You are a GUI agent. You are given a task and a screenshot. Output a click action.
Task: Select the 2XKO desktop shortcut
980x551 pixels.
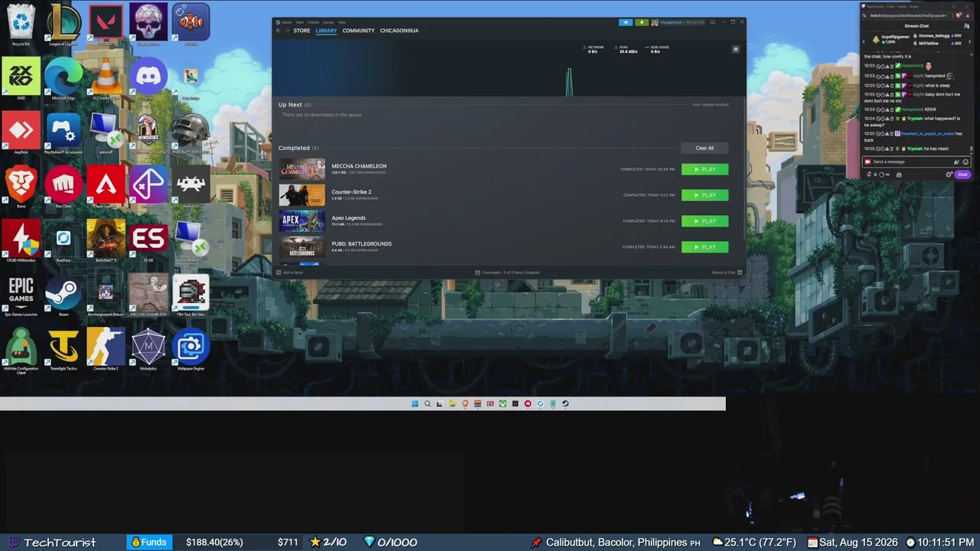[x=21, y=78]
